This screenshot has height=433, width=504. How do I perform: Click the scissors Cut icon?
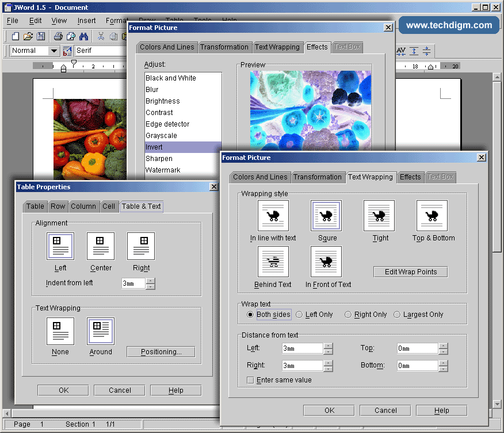[101, 36]
